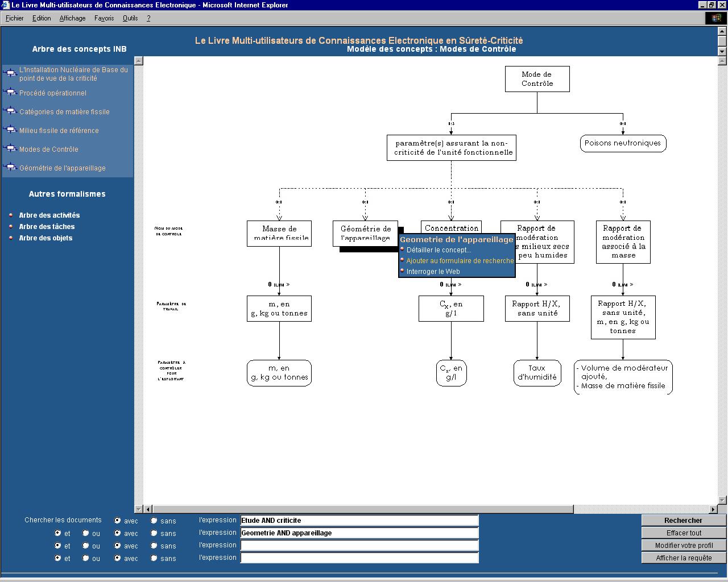Click the icon beside Milieu fissile de référence
Image resolution: width=728 pixels, height=582 pixels.
coord(10,130)
